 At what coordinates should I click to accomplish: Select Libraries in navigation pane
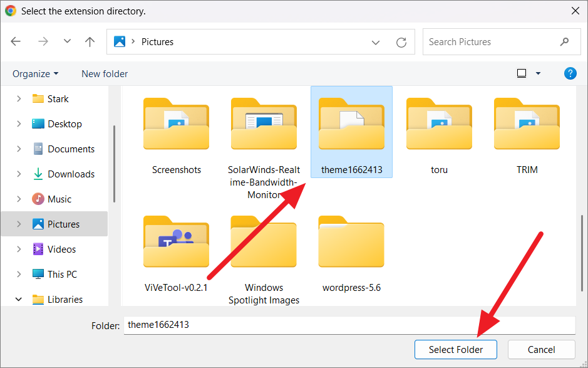tap(58, 299)
